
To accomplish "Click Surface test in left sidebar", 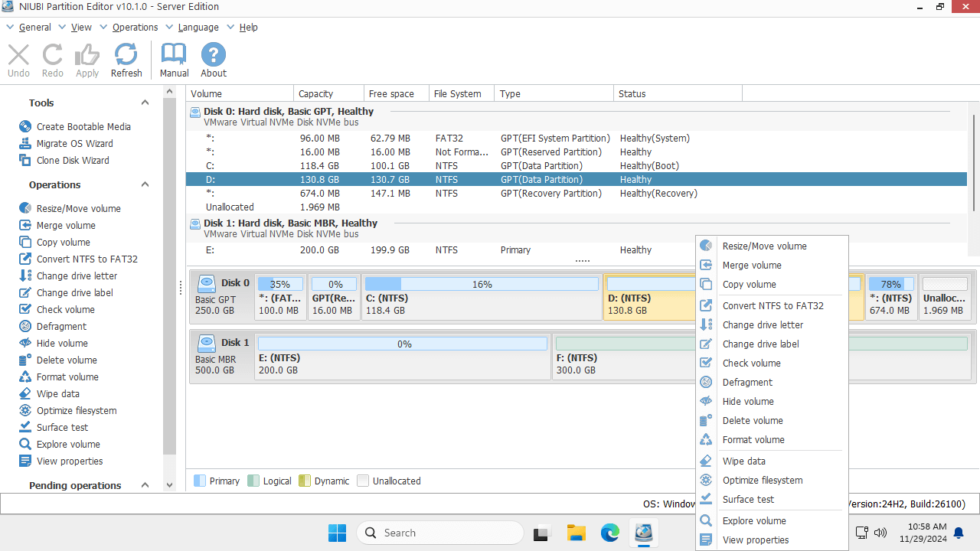I will click(62, 428).
